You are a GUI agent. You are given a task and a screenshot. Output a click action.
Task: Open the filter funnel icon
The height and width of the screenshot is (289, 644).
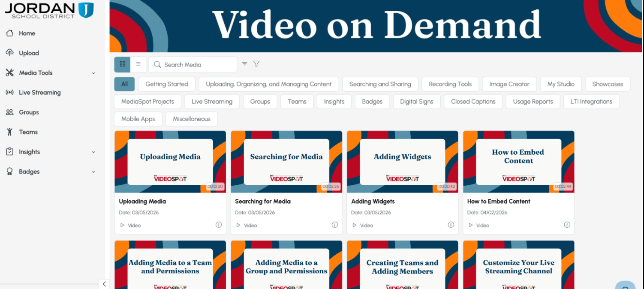(256, 64)
